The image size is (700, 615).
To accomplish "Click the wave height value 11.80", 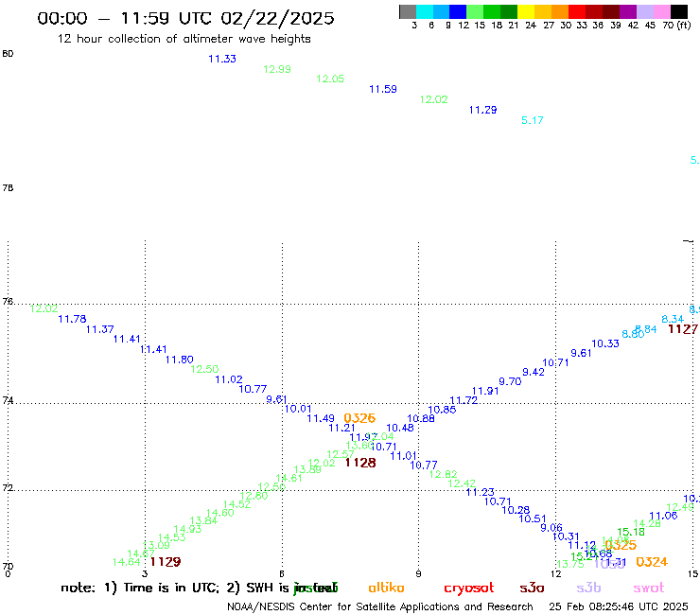I will [x=180, y=360].
